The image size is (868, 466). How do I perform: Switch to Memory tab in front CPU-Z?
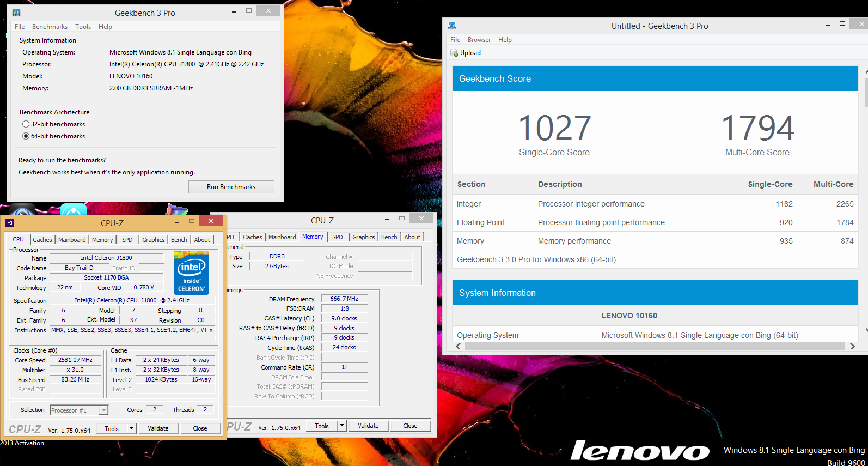tap(102, 240)
